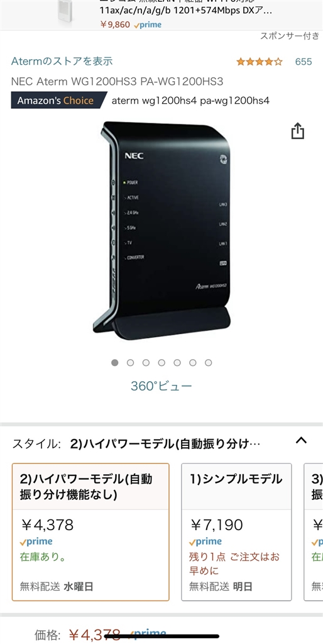Screen dimensions: 323x644
Task: Tap the NEC Aterm router product image
Action: pos(161,231)
